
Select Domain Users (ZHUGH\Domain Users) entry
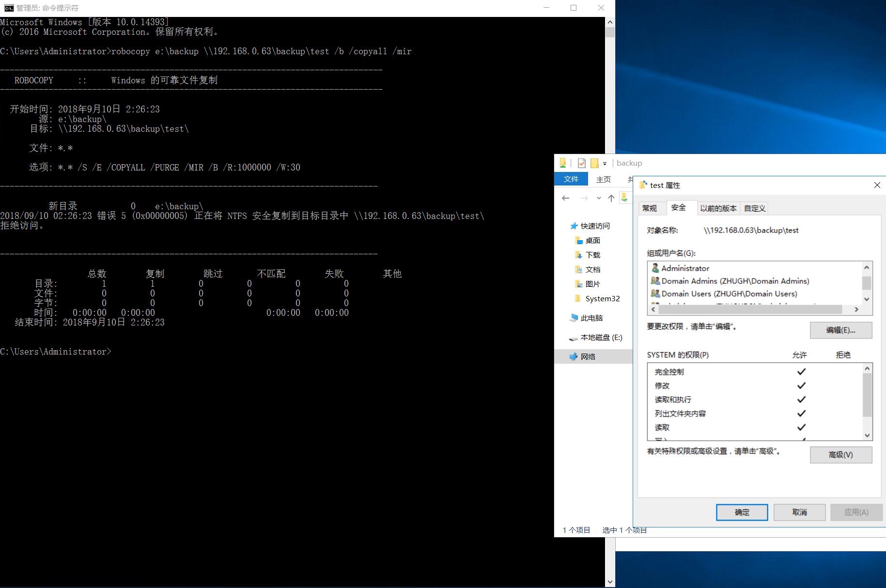pyautogui.click(x=730, y=294)
